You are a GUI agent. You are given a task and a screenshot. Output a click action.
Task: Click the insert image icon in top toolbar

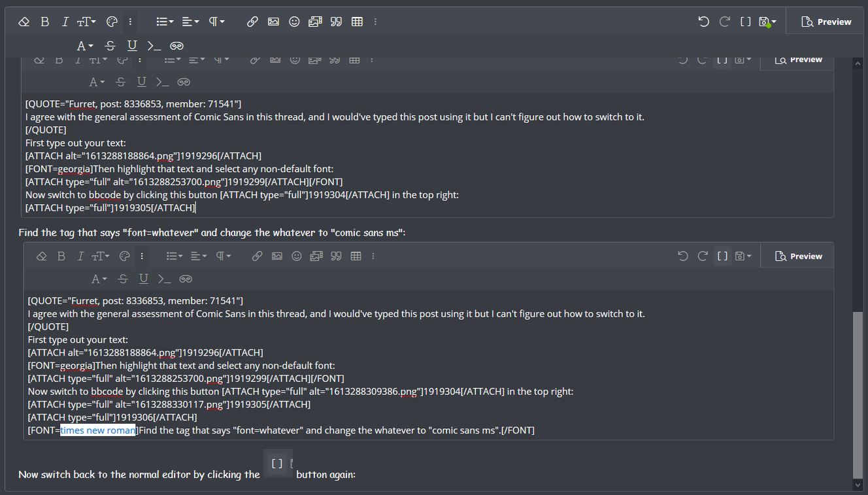pyautogui.click(x=273, y=22)
